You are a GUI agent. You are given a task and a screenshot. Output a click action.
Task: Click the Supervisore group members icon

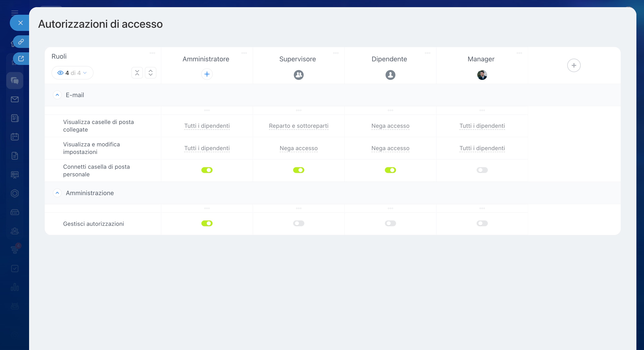click(x=299, y=75)
